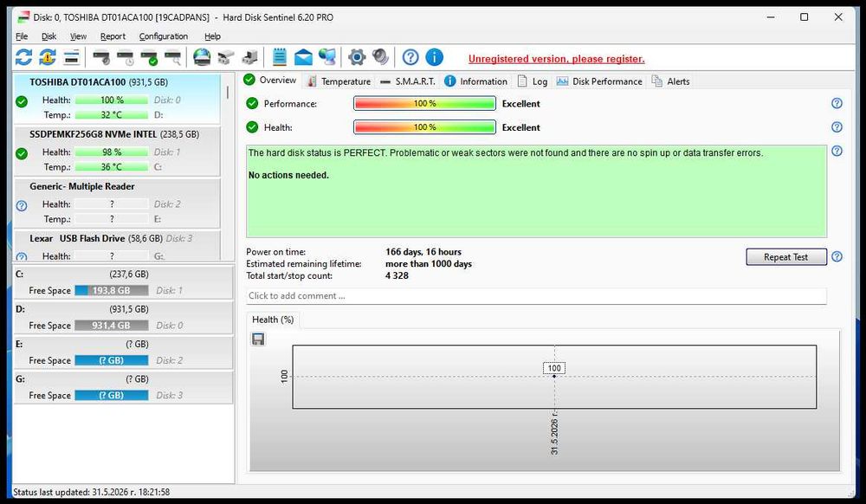866x504 pixels.
Task: Click the blue refresh arrows toolbar icon
Action: [23, 57]
